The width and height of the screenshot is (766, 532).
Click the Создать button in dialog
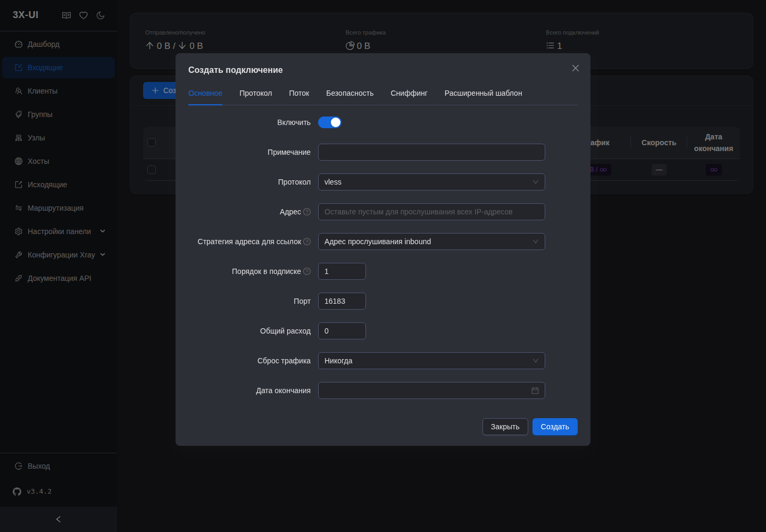coord(555,427)
